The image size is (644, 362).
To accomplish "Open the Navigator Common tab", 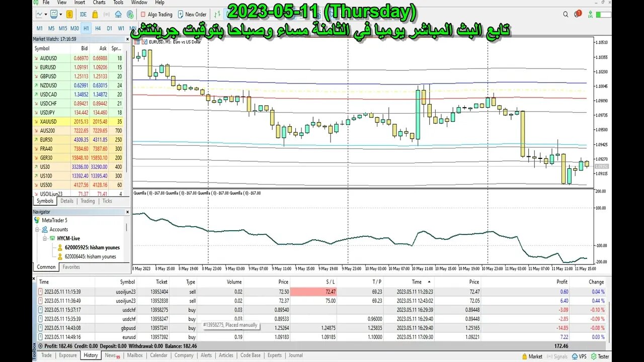I will pos(46,267).
